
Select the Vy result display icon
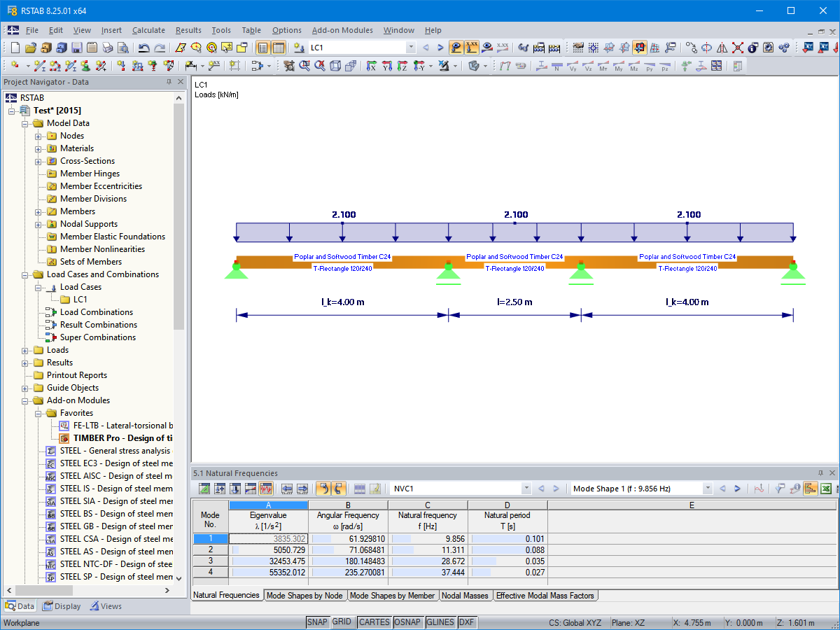[x=571, y=65]
